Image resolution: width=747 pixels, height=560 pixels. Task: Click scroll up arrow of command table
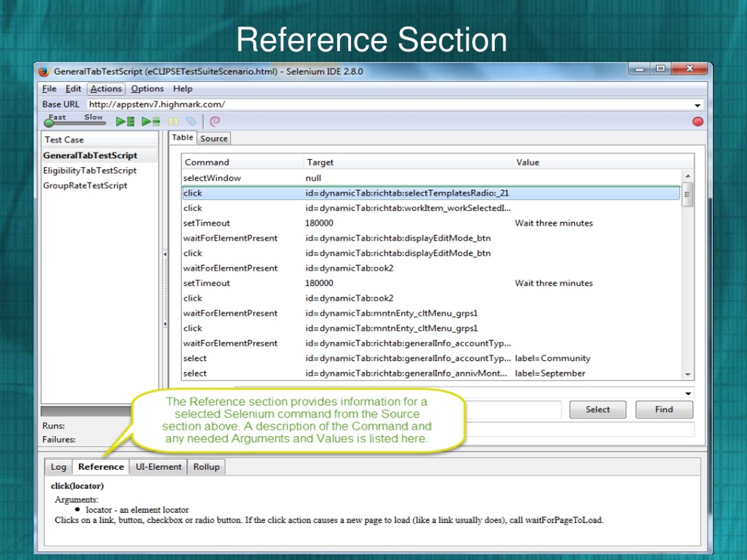point(687,176)
